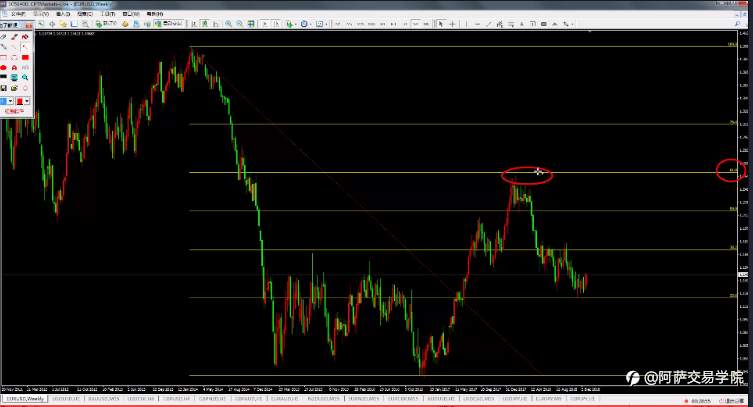753x407 pixels.
Task: Toggle chart Auto Scroll
Action: (265, 24)
